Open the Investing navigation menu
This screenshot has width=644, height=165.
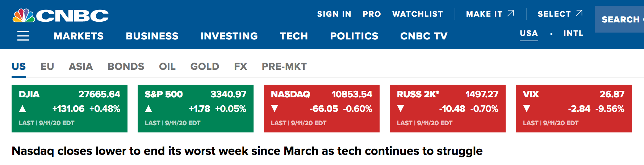click(229, 36)
